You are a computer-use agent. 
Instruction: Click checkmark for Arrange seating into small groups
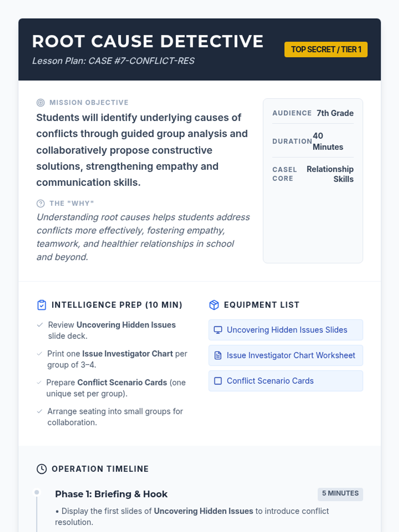40,412
